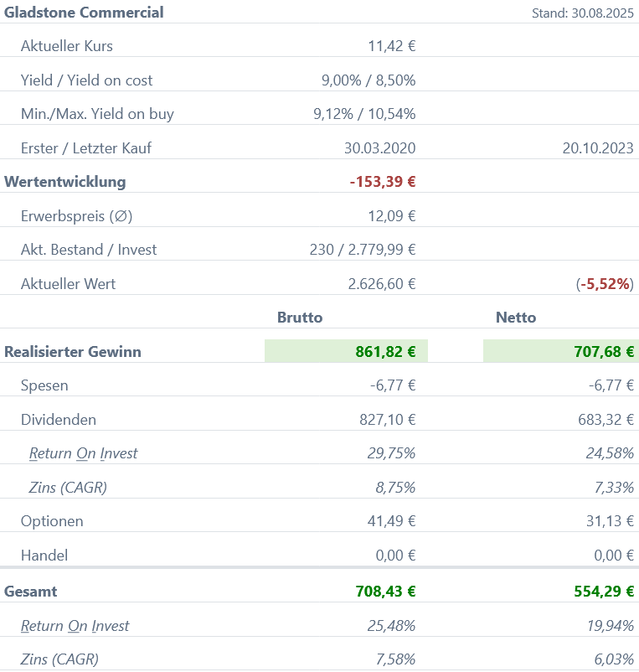Click the value 230 / 2.779,99 €
The width and height of the screenshot is (639, 672).
click(x=363, y=250)
